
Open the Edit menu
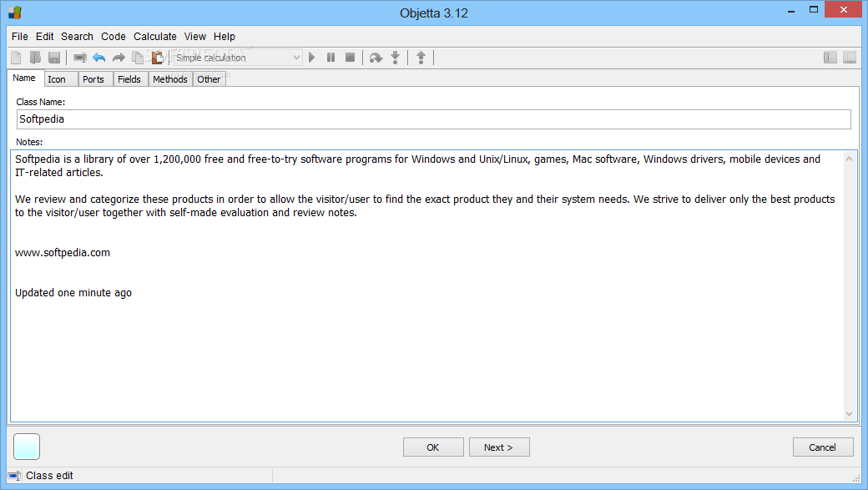pyautogui.click(x=45, y=37)
